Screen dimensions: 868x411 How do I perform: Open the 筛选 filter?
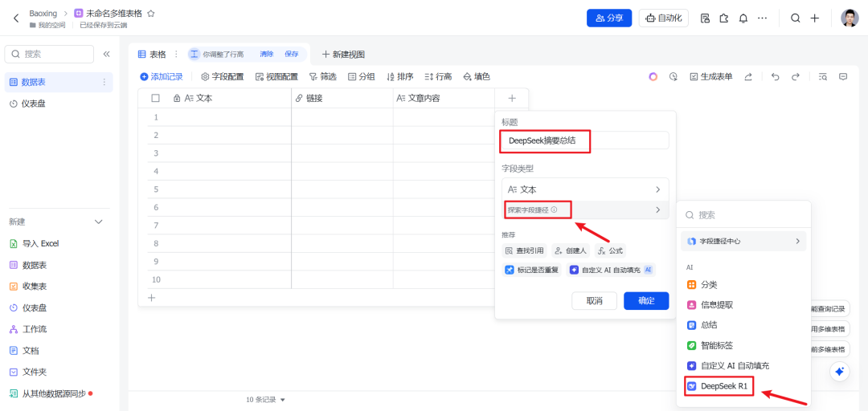tap(323, 77)
